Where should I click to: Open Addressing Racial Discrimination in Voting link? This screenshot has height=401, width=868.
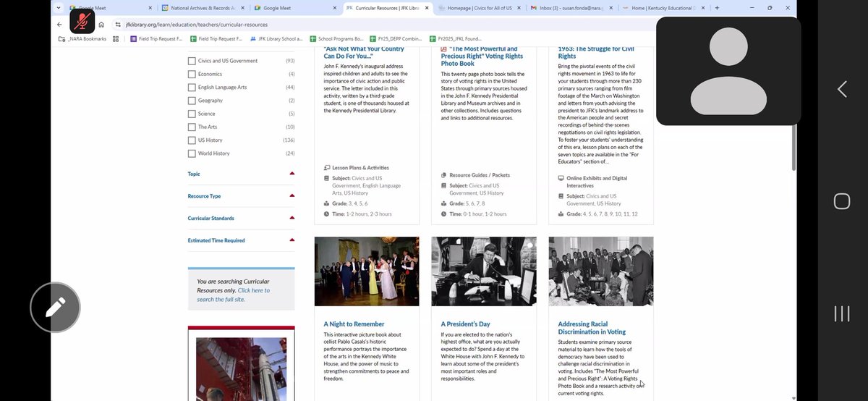[x=592, y=328]
